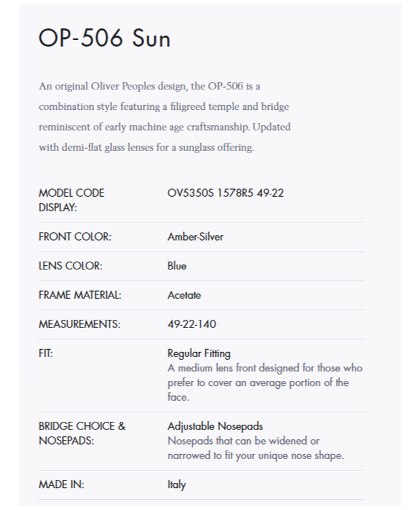Viewport: 420px width, 510px height.
Task: Click the model code OV5350S 1578R5 49-22
Action: click(226, 193)
